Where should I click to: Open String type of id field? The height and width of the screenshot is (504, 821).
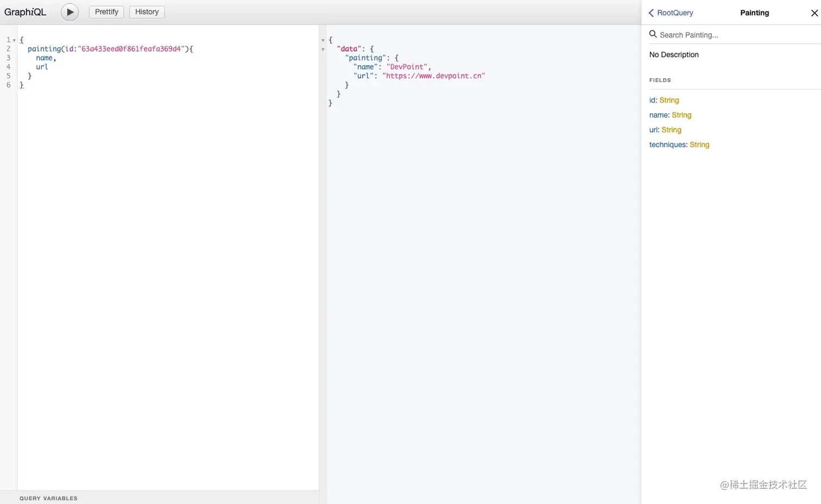tap(669, 100)
